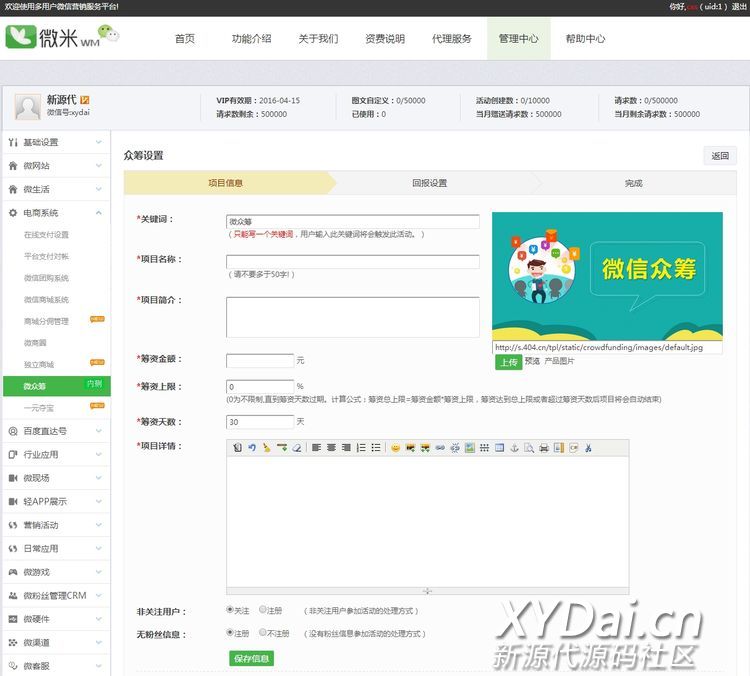The height and width of the screenshot is (676, 750).
Task: Expand the 微现场 sidebar section
Action: (56, 478)
